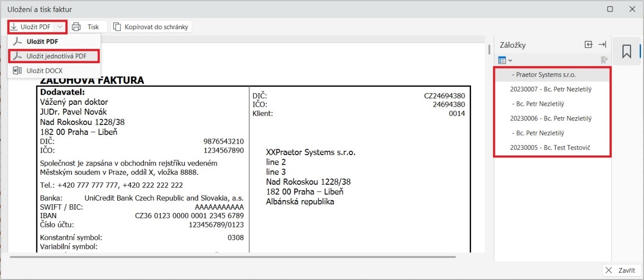Click the Zavřít button
644x280 pixels.
click(622, 269)
